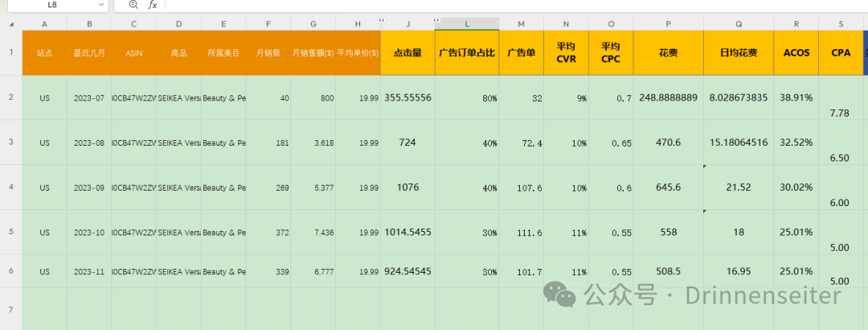Open the name box dropdown arrow
This screenshot has width=868, height=330.
(x=100, y=5)
